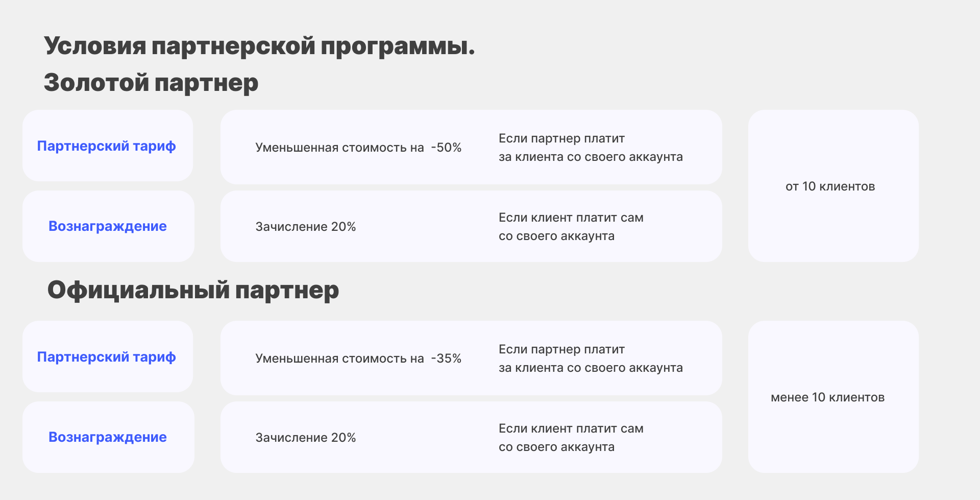Screen dimensions: 980x500
Task: Click the 'Официальный партнер' heading
Action: click(193, 290)
